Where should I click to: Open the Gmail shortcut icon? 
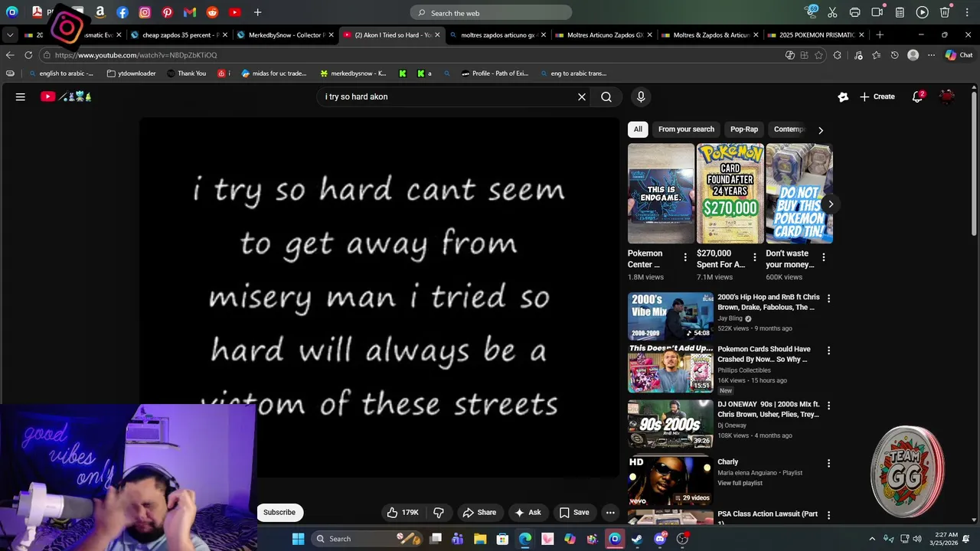pyautogui.click(x=190, y=12)
